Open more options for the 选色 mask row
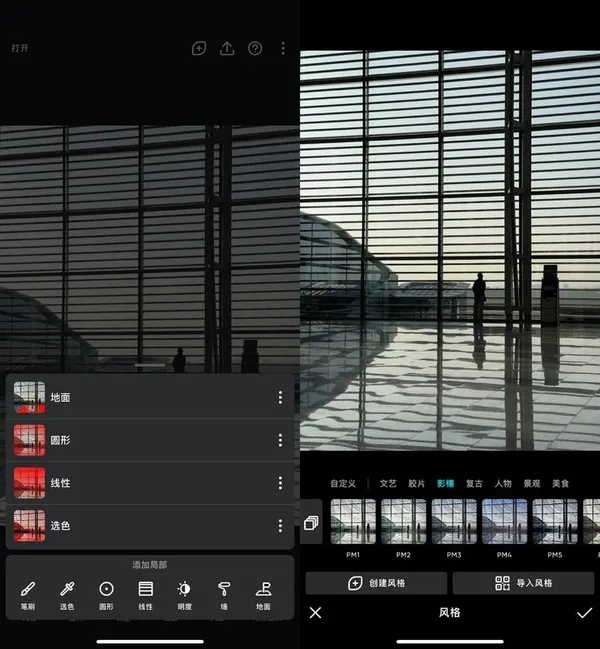The image size is (600, 649). [280, 526]
